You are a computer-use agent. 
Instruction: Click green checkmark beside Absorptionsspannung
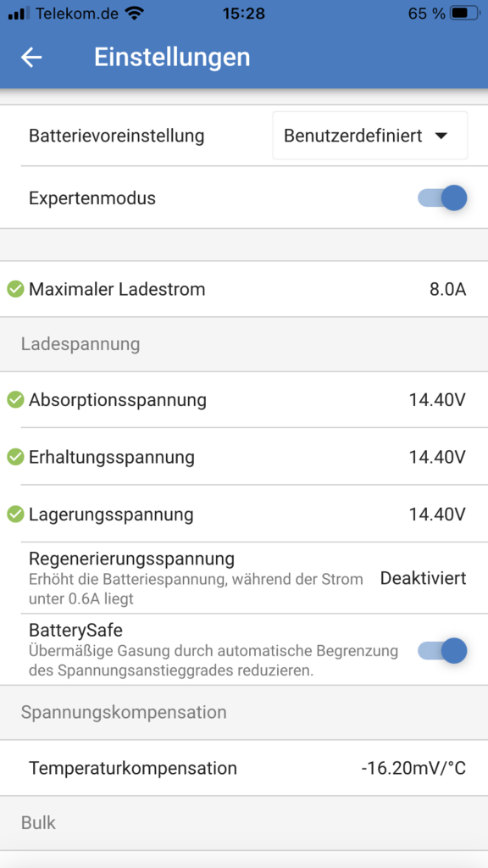pos(15,399)
